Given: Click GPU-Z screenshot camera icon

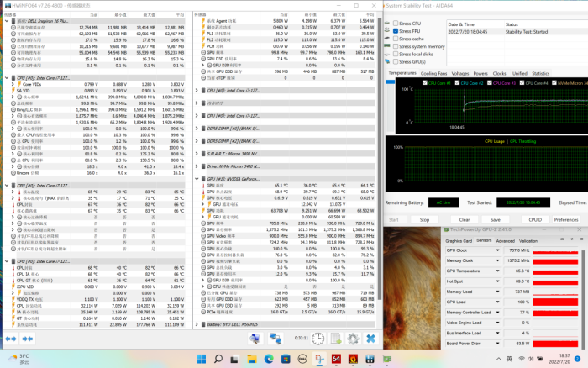Looking at the screenshot, I should click(x=562, y=239).
